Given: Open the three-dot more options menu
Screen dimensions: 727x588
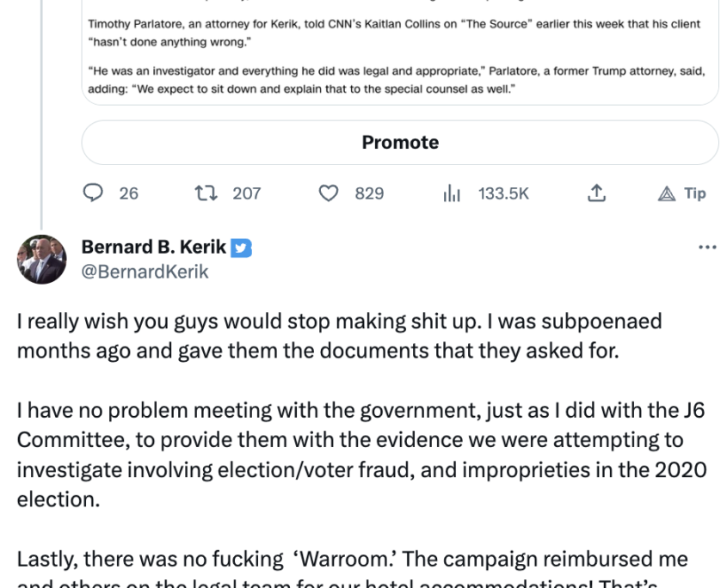Looking at the screenshot, I should [707, 248].
